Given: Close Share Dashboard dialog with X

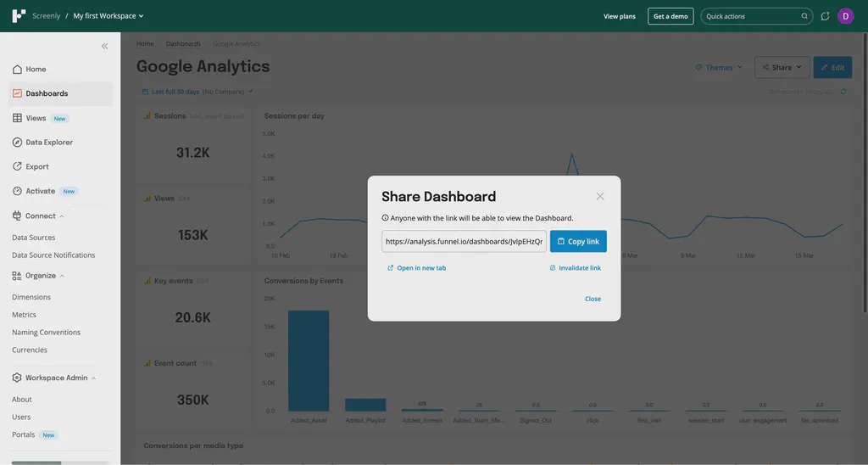Looking at the screenshot, I should point(600,196).
